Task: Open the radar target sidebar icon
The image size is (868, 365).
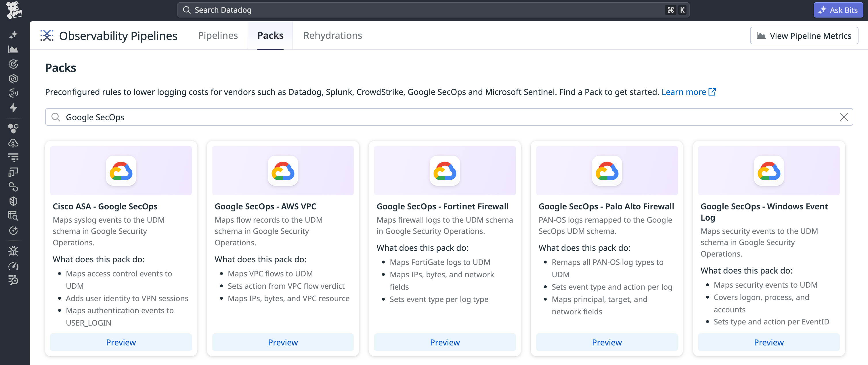Action: pyautogui.click(x=14, y=64)
